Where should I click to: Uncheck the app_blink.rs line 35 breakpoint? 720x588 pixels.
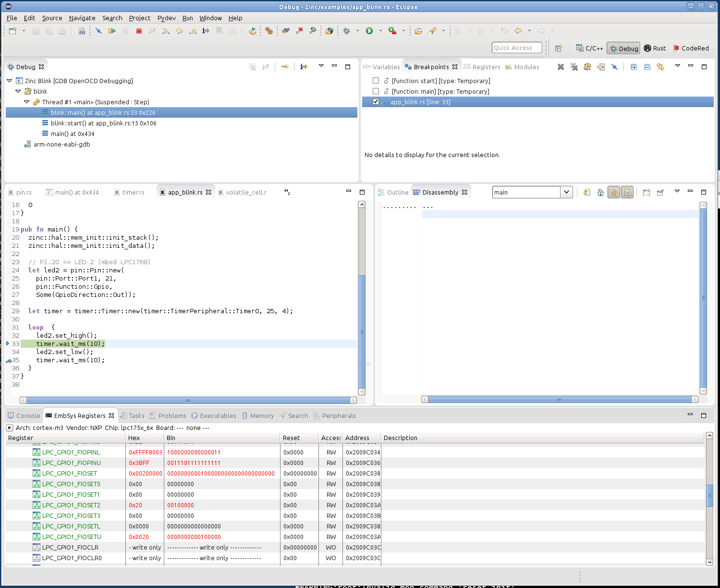point(376,102)
